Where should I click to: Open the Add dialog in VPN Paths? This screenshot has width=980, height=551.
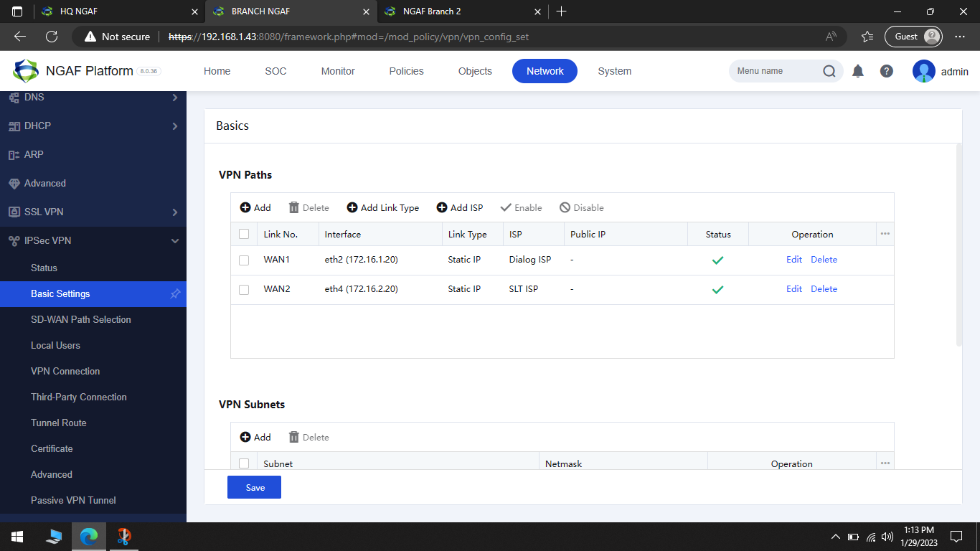[x=255, y=207]
